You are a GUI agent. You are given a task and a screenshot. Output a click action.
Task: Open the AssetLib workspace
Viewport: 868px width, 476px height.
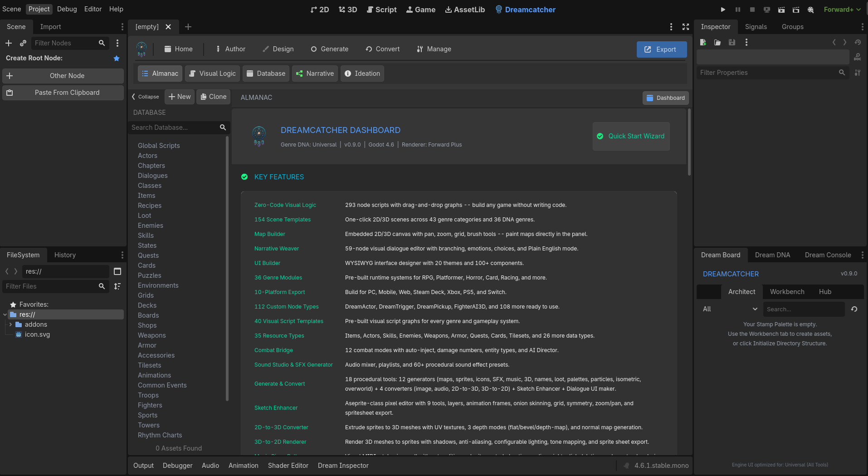point(465,10)
